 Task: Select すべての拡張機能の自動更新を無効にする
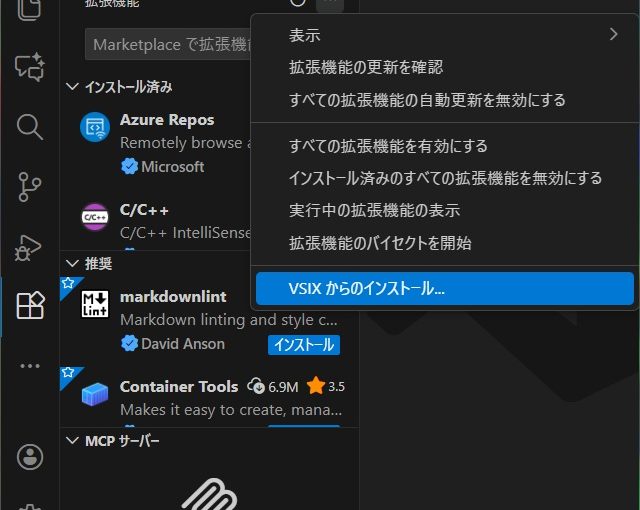click(445, 100)
